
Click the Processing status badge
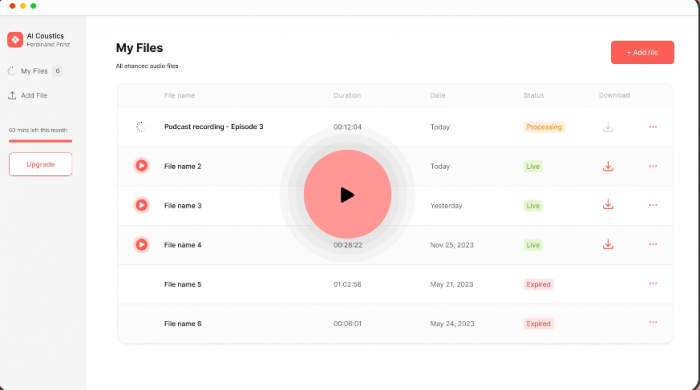(x=544, y=127)
